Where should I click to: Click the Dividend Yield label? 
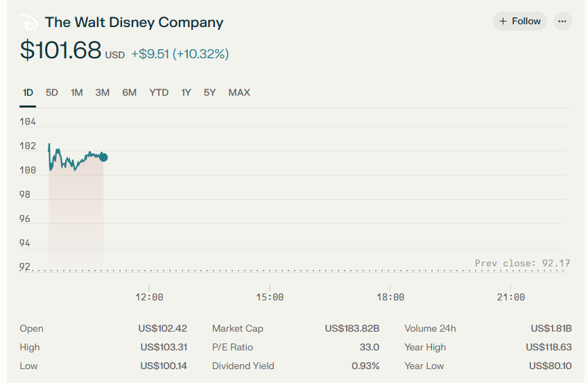(x=243, y=366)
